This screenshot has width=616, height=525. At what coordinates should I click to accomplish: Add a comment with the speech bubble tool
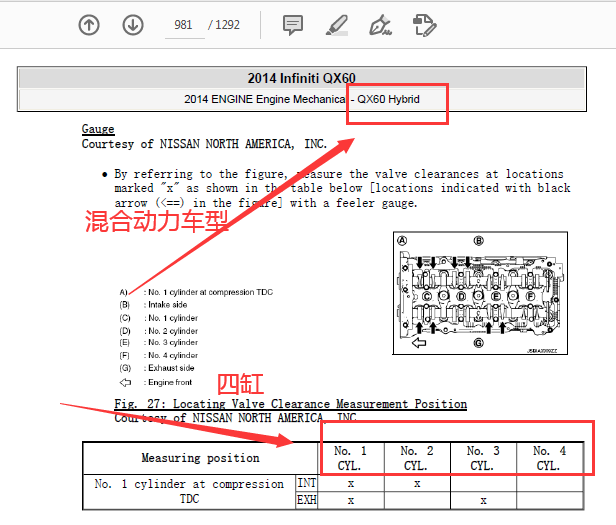click(293, 25)
